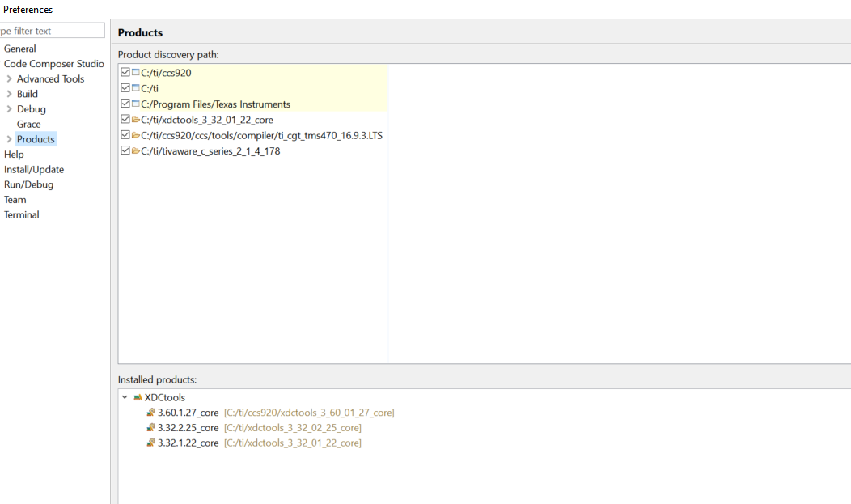The image size is (851, 504).
Task: Expand the Debug preferences node
Action: (9, 109)
